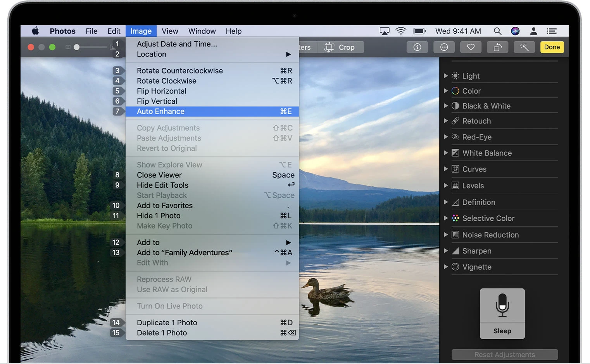Viewport: 590px width, 364px height.
Task: Expand the Black & White section
Action: pos(446,106)
